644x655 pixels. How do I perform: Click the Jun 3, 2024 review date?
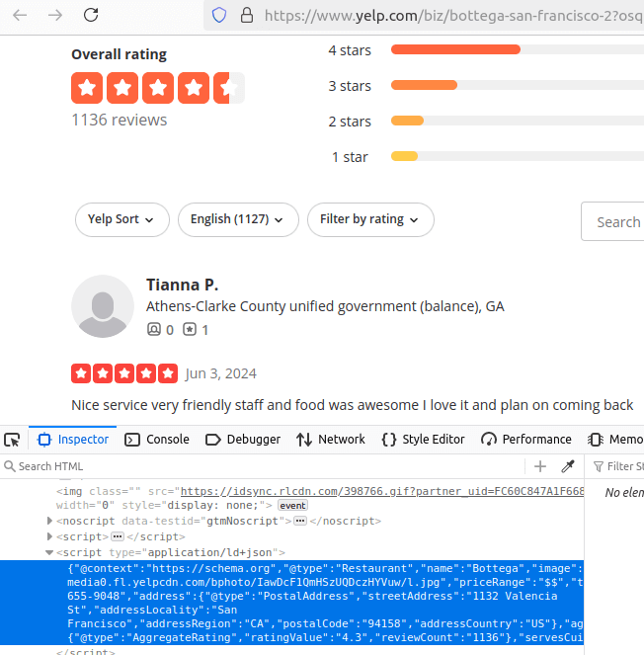220,373
